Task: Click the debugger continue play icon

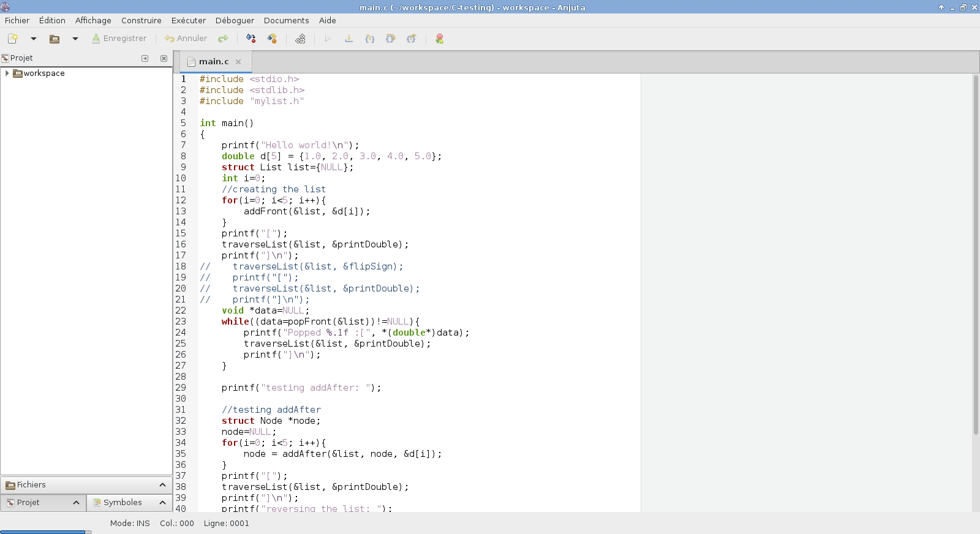Action: [x=328, y=39]
